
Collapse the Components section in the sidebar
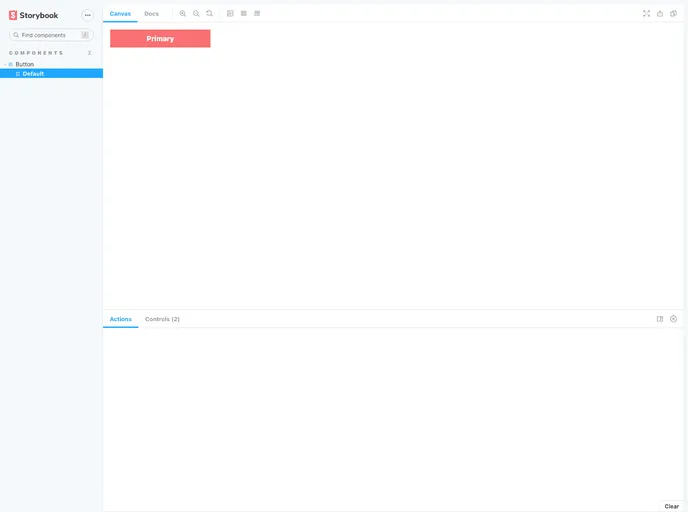pos(36,52)
